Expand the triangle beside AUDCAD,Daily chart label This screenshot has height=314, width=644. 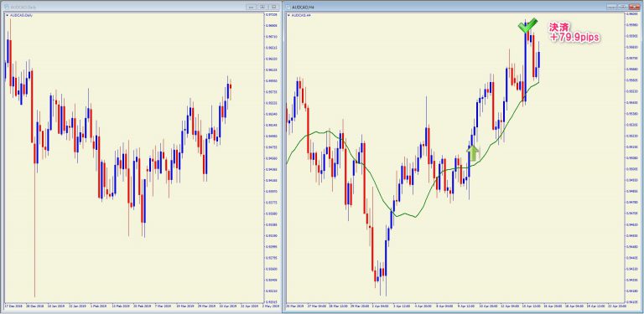coord(7,15)
